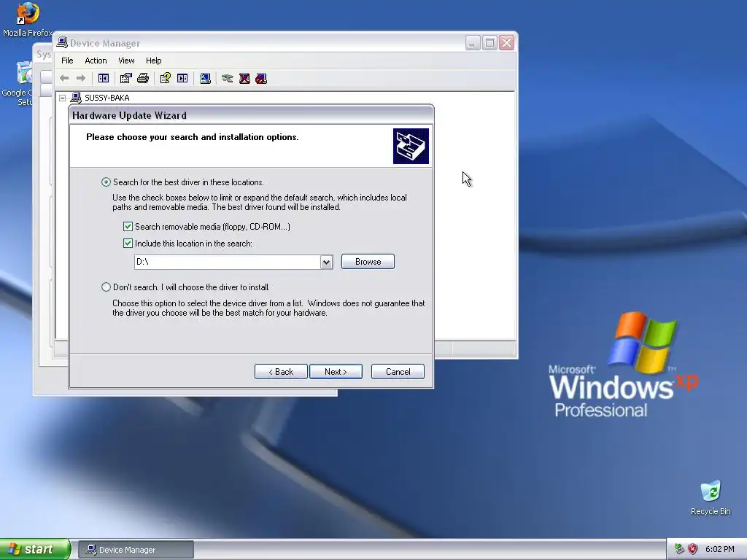The width and height of the screenshot is (747, 560).
Task: Click the hardware wizard header graphic
Action: [x=411, y=146]
